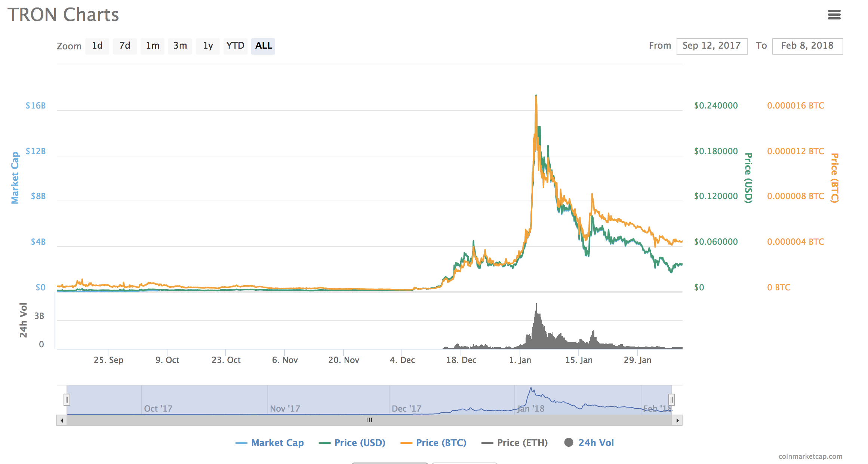Click the scrollbar center grip icon
Screen dimensions: 868x464
(x=369, y=420)
